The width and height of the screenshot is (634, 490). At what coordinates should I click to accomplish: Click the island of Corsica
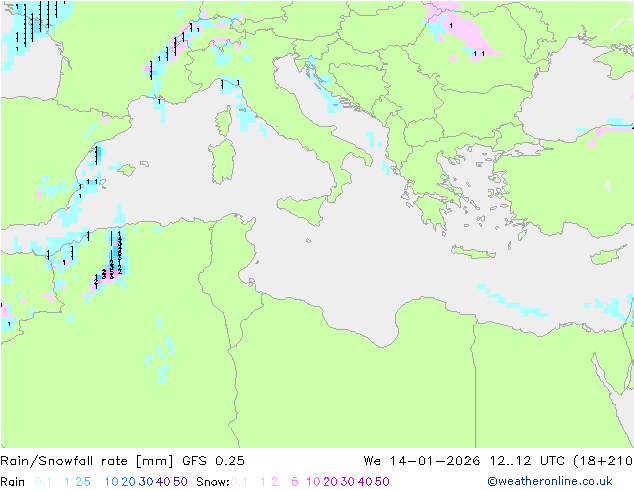point(224,121)
